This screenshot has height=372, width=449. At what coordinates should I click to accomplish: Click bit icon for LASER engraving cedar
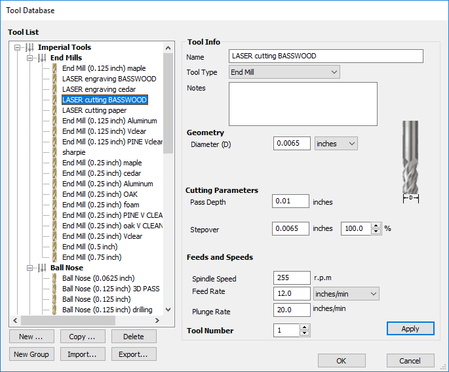click(54, 89)
